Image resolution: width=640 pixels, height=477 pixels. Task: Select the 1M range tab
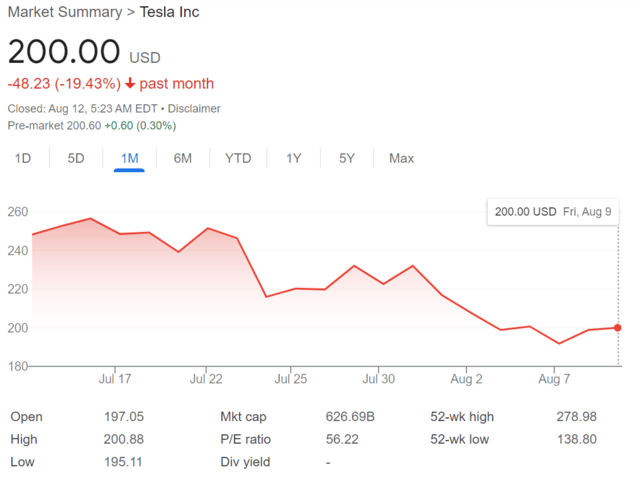click(129, 158)
